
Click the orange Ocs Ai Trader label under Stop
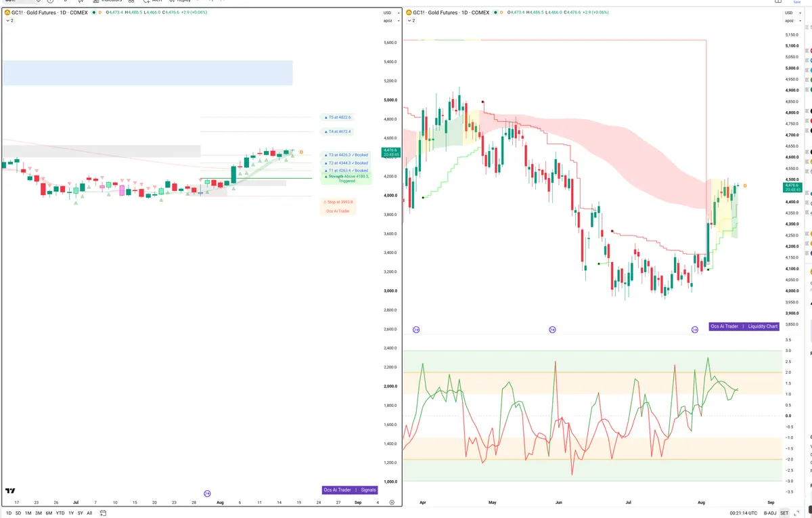pyautogui.click(x=338, y=211)
